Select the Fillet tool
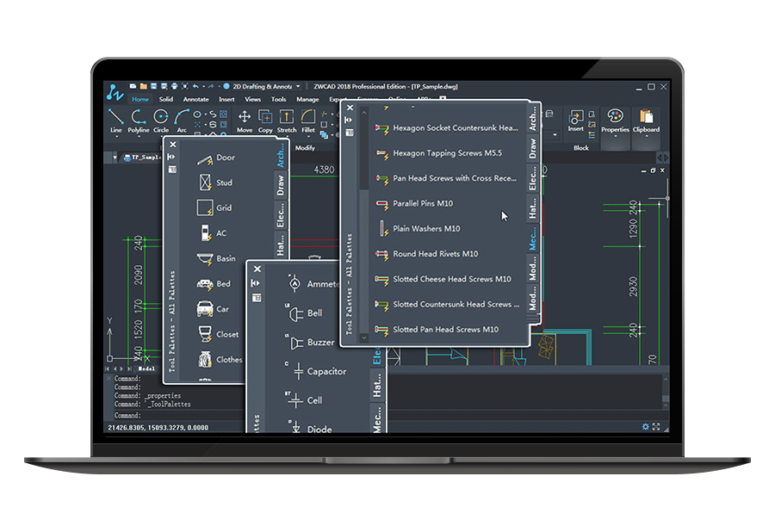 click(x=308, y=121)
